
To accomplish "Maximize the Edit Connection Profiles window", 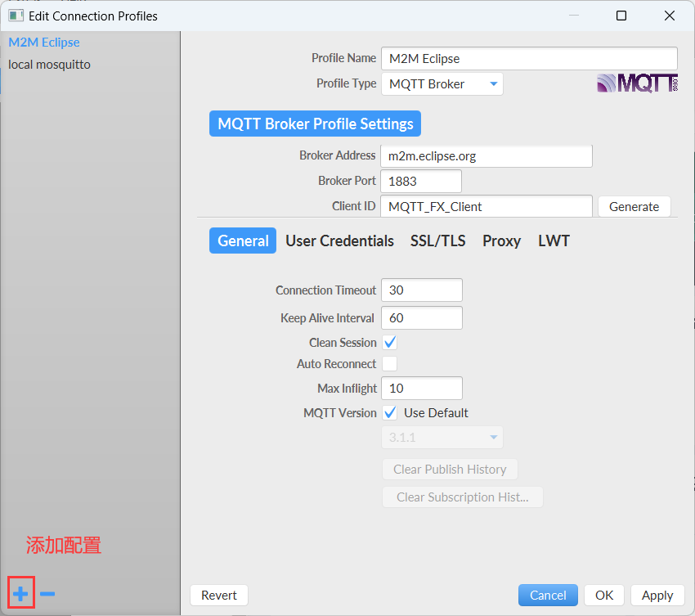I will pos(621,16).
